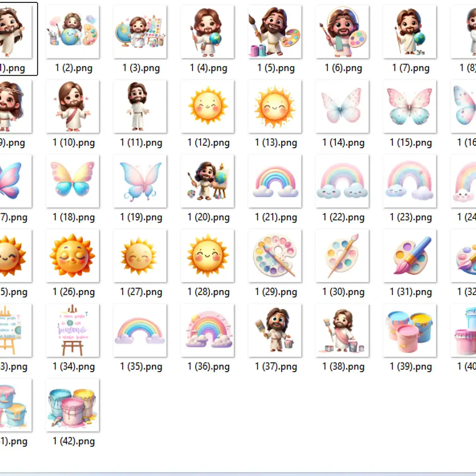Click the filename label "1 (10).png"
The width and height of the screenshot is (476, 476).
tap(74, 143)
